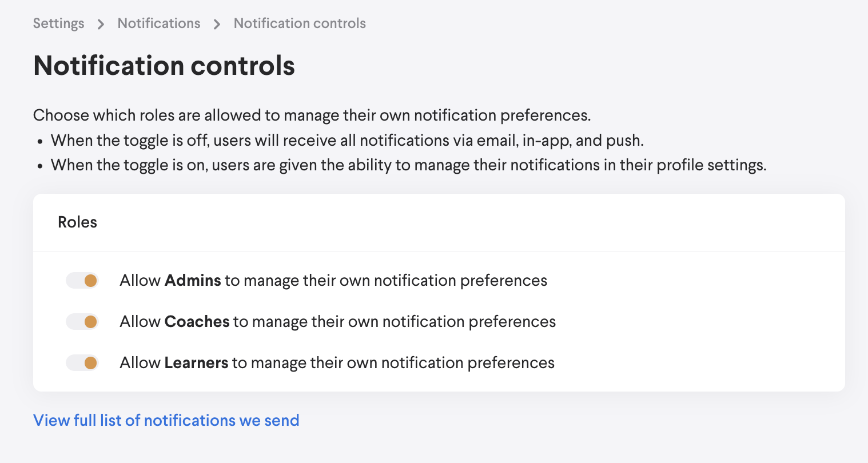Screen dimensions: 868x463
Task: Open Notifications breadcrumb link
Action: [159, 23]
